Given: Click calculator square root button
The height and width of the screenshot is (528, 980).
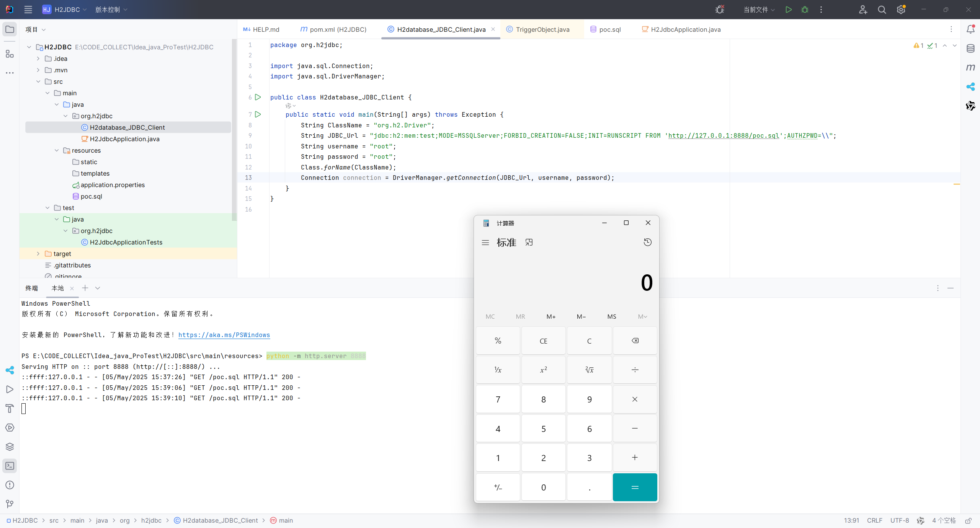Looking at the screenshot, I should tap(589, 370).
